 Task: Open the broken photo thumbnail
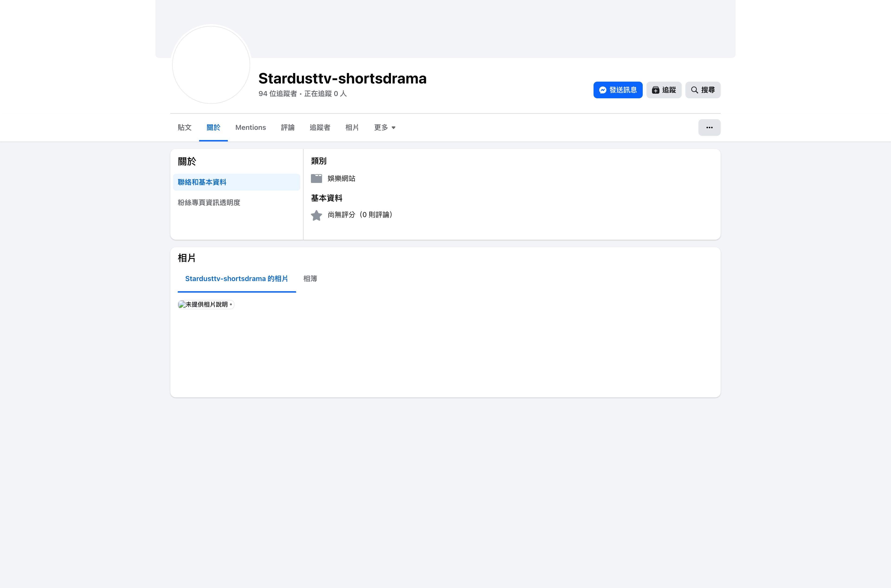(x=206, y=304)
